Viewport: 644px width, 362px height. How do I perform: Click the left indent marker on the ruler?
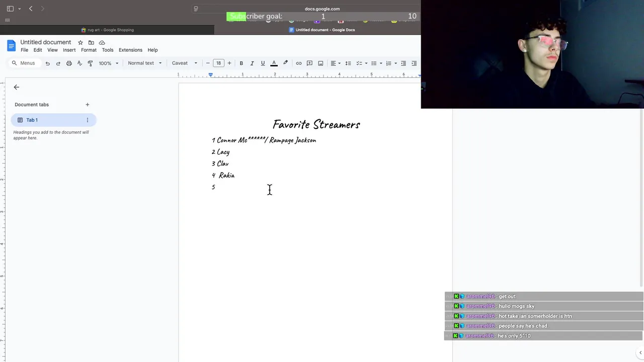(210, 75)
